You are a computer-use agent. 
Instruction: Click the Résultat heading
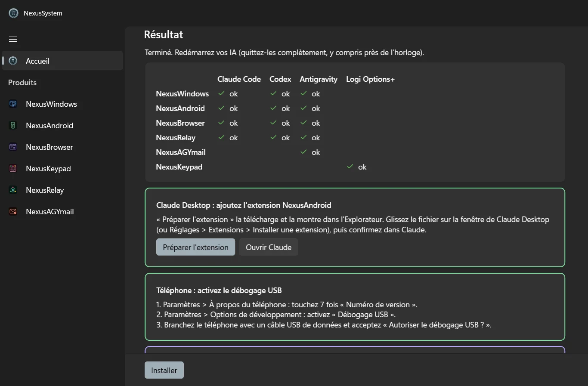164,34
